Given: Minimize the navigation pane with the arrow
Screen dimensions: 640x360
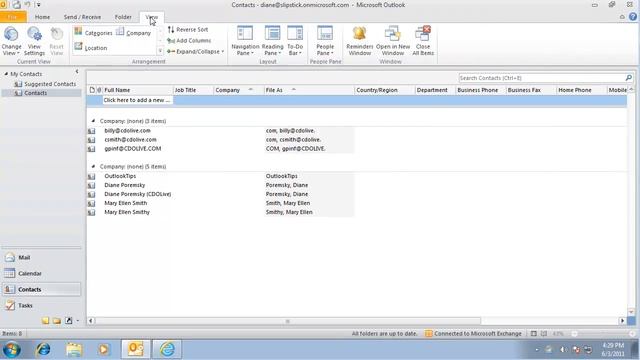Looking at the screenshot, I should tap(77, 71).
